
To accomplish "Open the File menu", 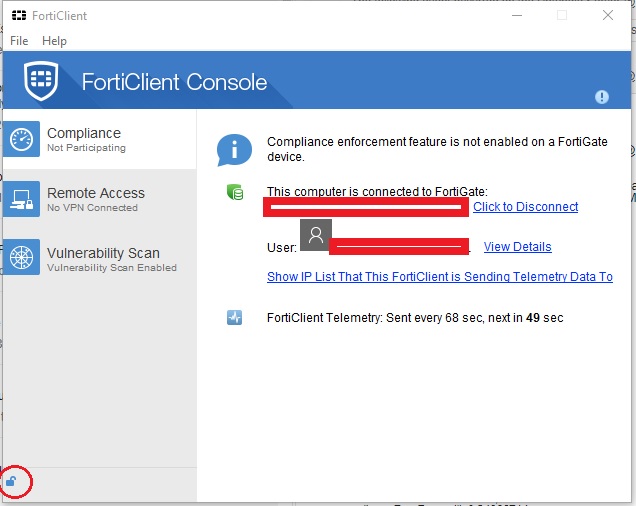I will click(19, 41).
